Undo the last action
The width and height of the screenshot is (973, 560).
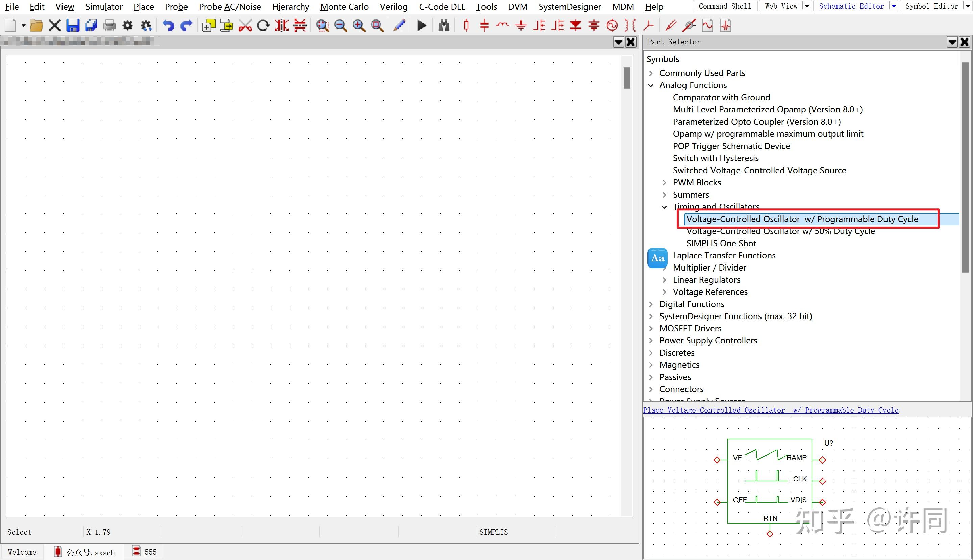pyautogui.click(x=168, y=26)
